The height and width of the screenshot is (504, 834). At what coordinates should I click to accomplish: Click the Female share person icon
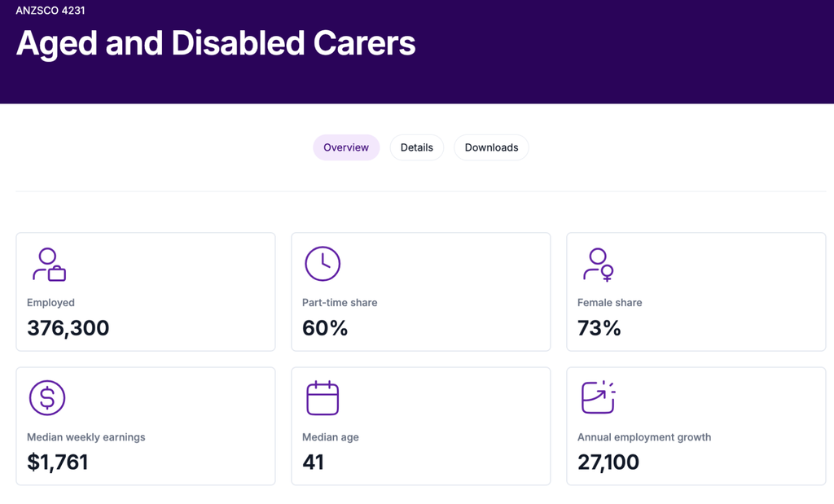[x=599, y=265]
